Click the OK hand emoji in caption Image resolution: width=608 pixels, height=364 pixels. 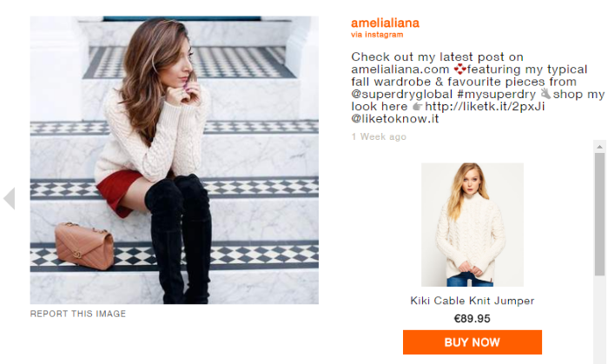(545, 94)
